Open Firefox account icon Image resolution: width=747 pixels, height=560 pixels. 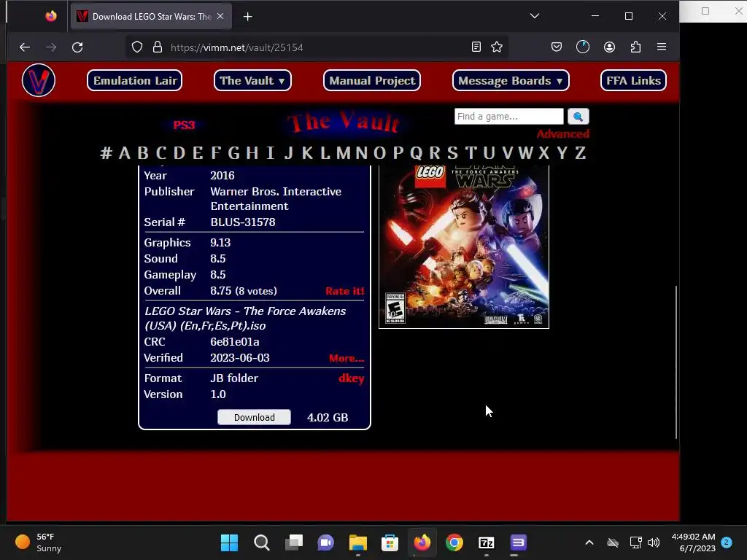coord(609,47)
